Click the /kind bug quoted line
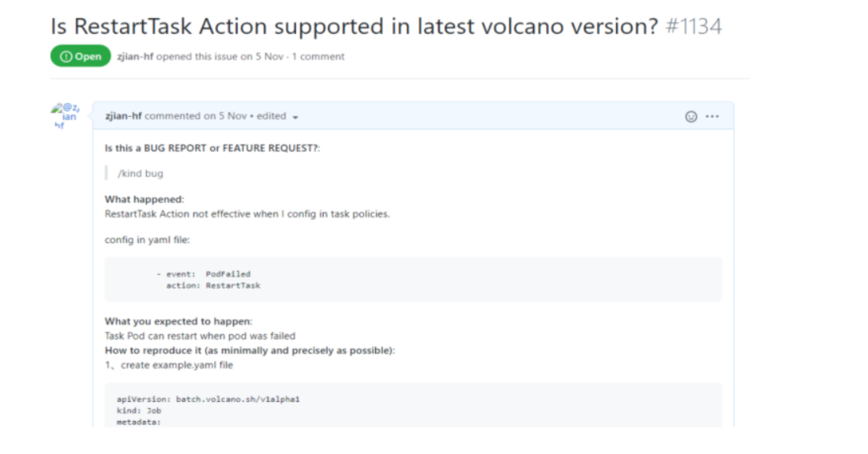Image resolution: width=868 pixels, height=454 pixels. pos(141,173)
